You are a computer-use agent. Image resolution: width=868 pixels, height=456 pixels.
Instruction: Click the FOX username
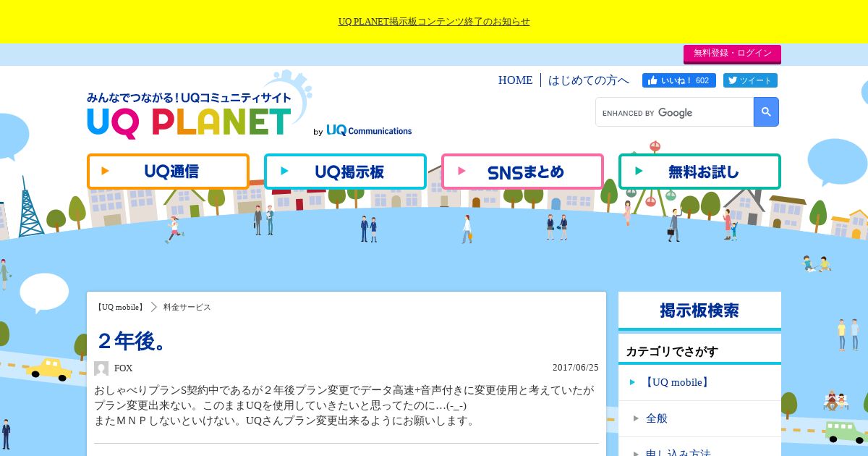(x=124, y=368)
